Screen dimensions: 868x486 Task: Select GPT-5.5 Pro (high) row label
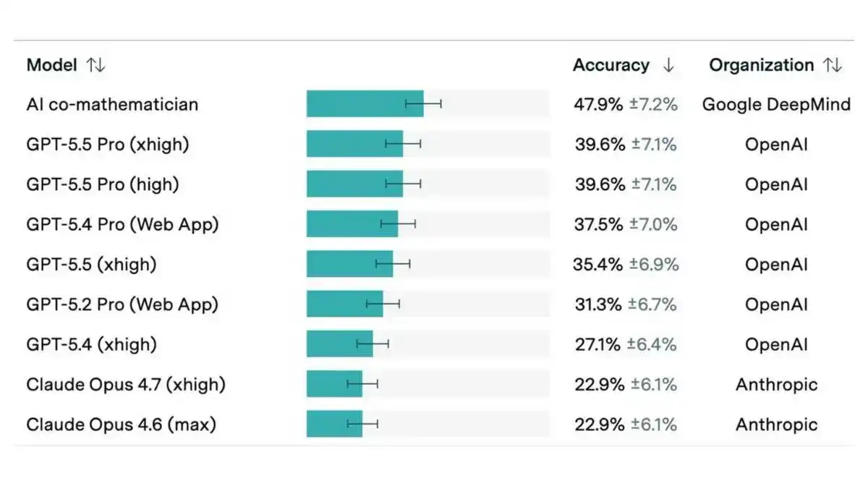pyautogui.click(x=103, y=184)
